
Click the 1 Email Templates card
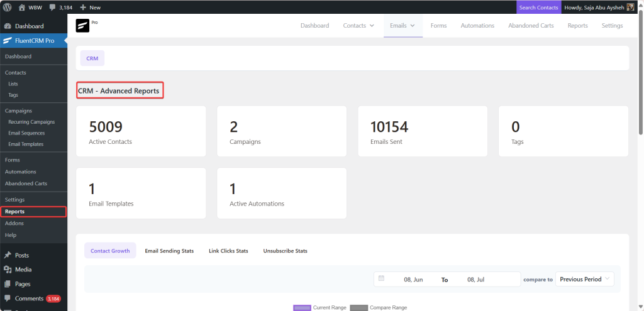pyautogui.click(x=141, y=194)
